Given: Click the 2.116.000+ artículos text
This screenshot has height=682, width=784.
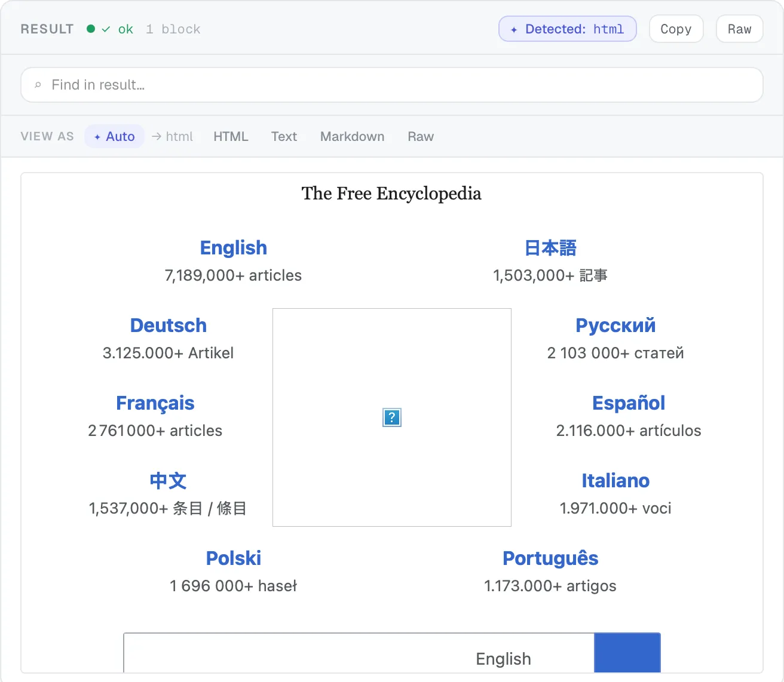Looking at the screenshot, I should click(x=629, y=431).
